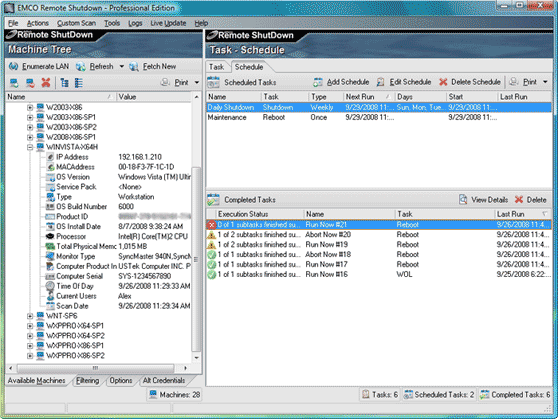Click the Machines: 28 status bar icon

(x=153, y=394)
